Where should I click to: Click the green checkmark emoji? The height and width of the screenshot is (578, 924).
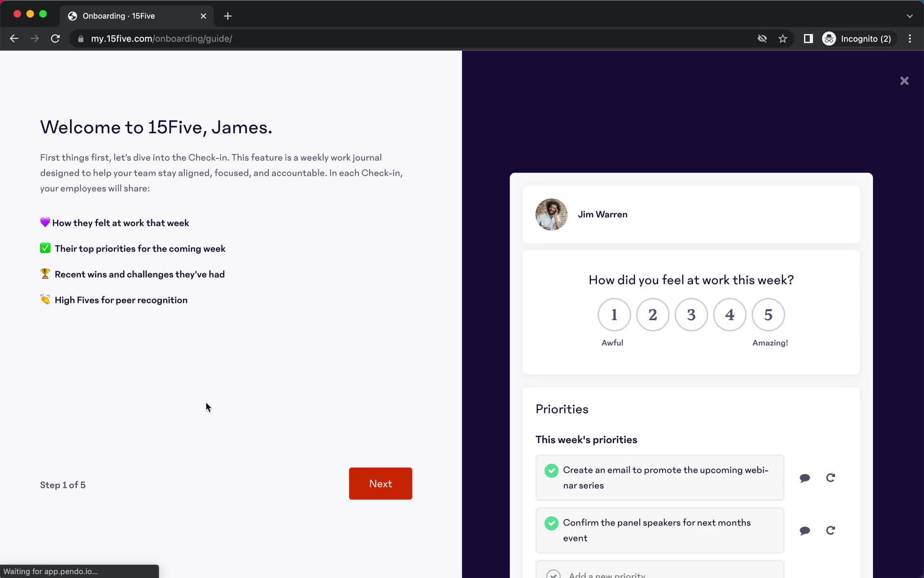45,248
